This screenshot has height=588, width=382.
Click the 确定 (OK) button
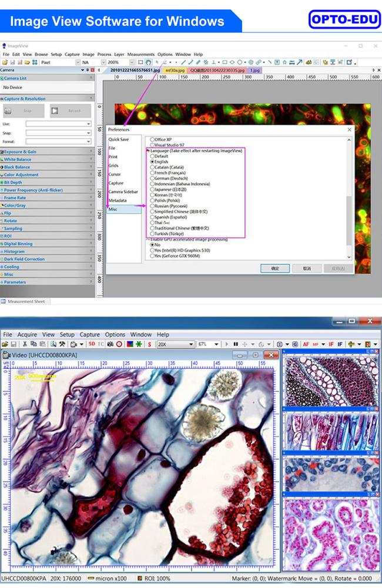coord(275,268)
